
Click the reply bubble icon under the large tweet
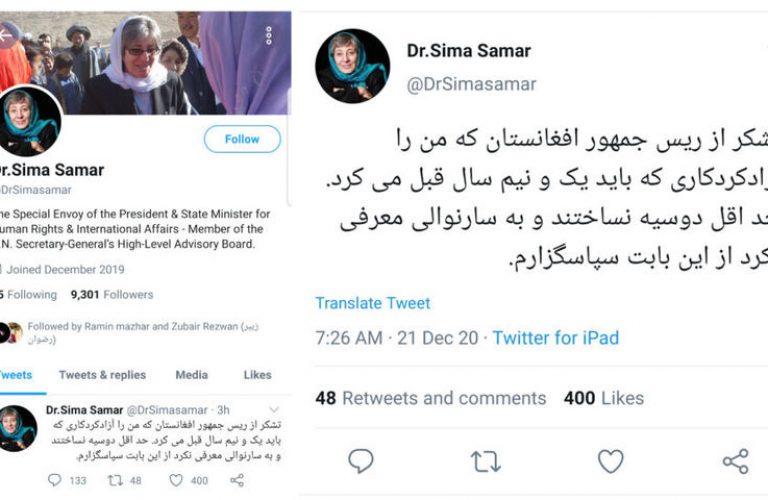360,461
